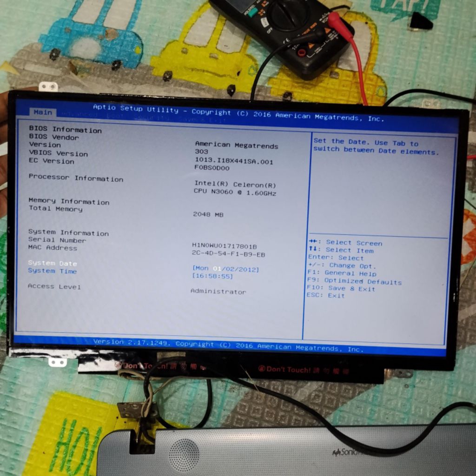Click the 'ESC: Exit' hint
Viewport: 476px width, 476px height.
point(325,295)
